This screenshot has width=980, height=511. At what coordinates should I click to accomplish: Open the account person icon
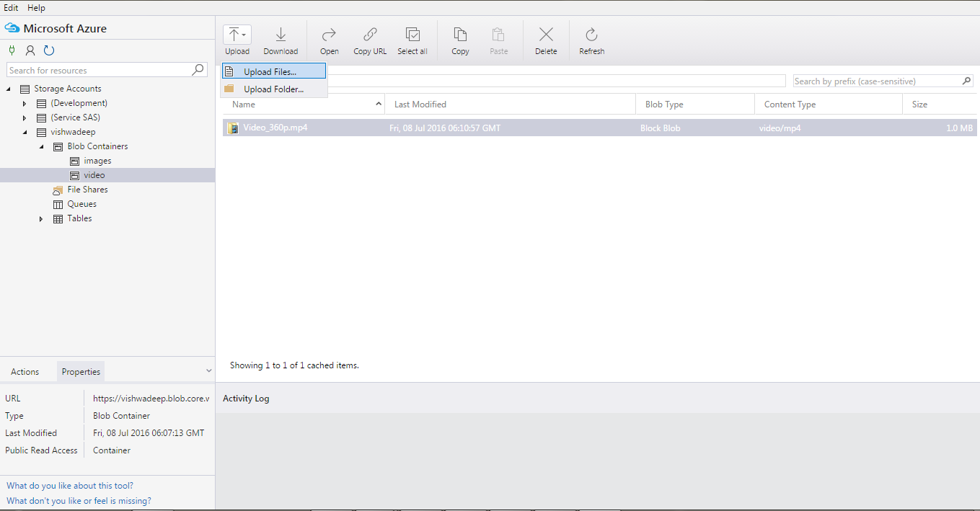click(30, 50)
